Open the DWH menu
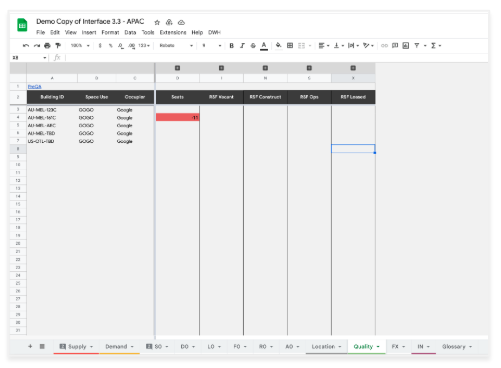501x368 pixels. tap(215, 32)
